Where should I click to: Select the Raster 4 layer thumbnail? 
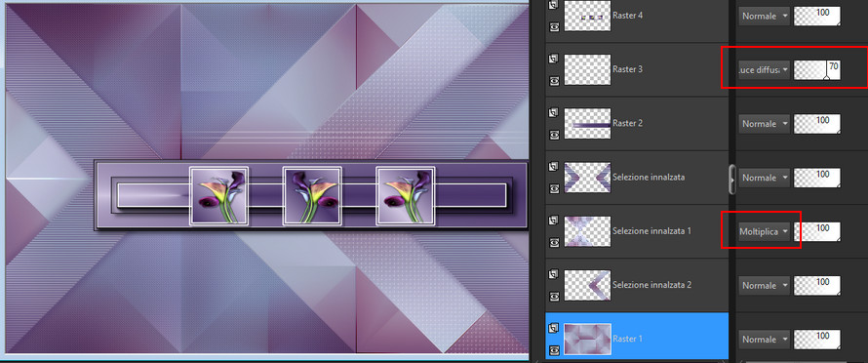[x=587, y=16]
